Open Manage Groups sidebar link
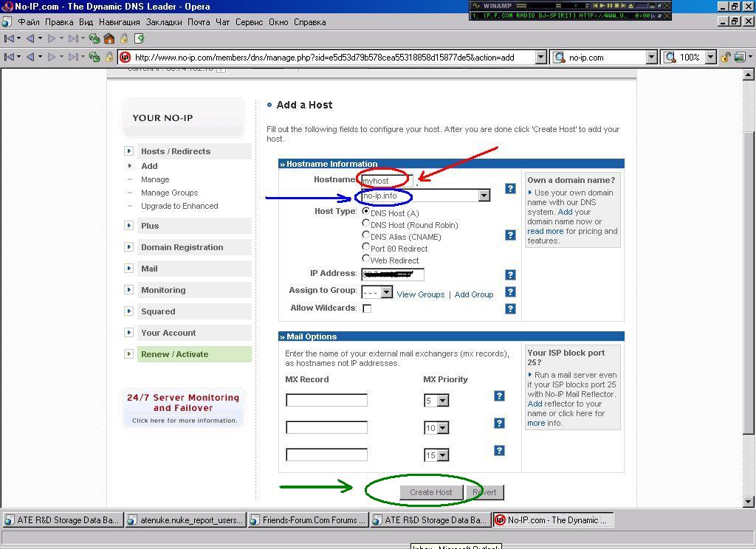 pyautogui.click(x=170, y=193)
